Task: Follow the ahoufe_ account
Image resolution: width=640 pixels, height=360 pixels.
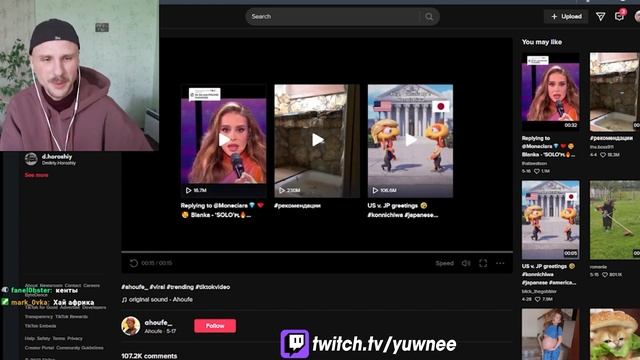Action: pos(215,326)
